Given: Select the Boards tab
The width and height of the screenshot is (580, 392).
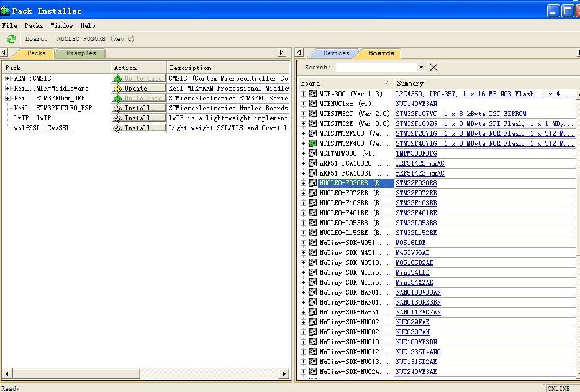Looking at the screenshot, I should (x=381, y=53).
